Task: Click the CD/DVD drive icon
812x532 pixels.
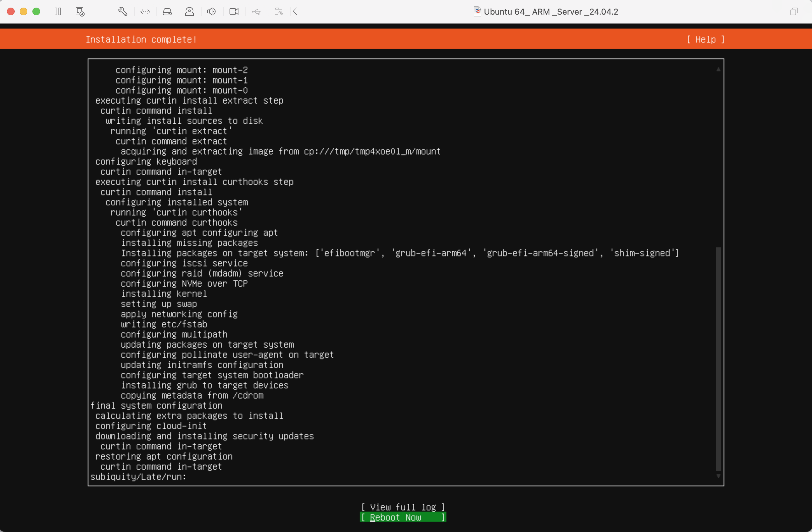Action: pos(189,11)
